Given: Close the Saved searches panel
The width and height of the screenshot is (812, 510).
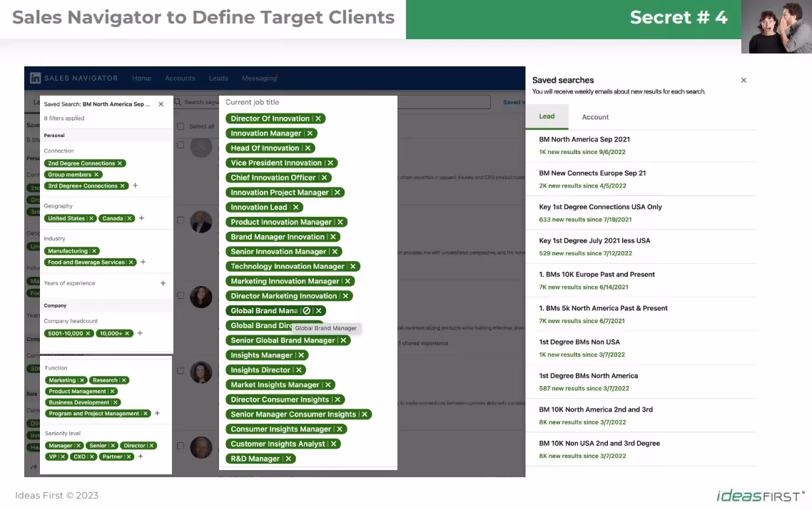Looking at the screenshot, I should [x=744, y=81].
